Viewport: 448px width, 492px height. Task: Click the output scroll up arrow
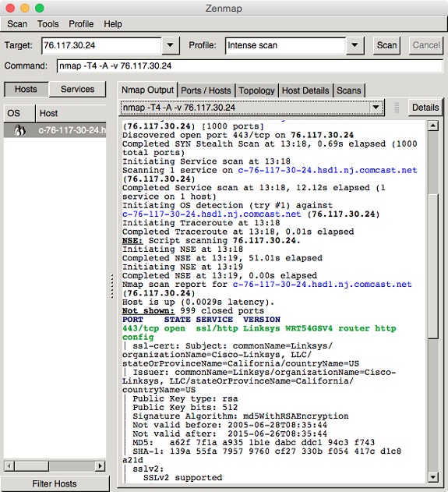click(x=433, y=126)
